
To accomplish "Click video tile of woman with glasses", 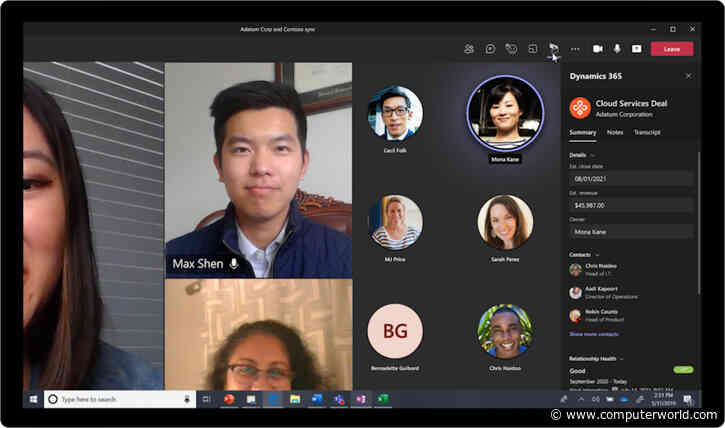I will pos(258,335).
